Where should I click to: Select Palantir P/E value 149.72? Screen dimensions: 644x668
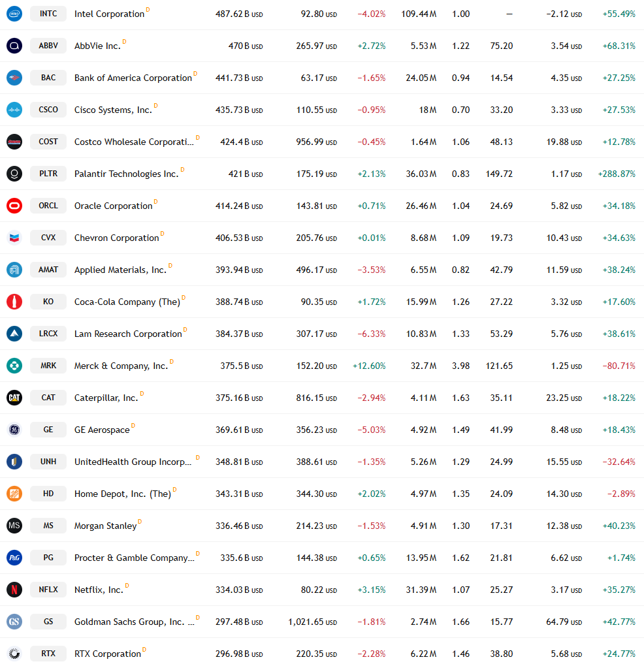click(499, 174)
